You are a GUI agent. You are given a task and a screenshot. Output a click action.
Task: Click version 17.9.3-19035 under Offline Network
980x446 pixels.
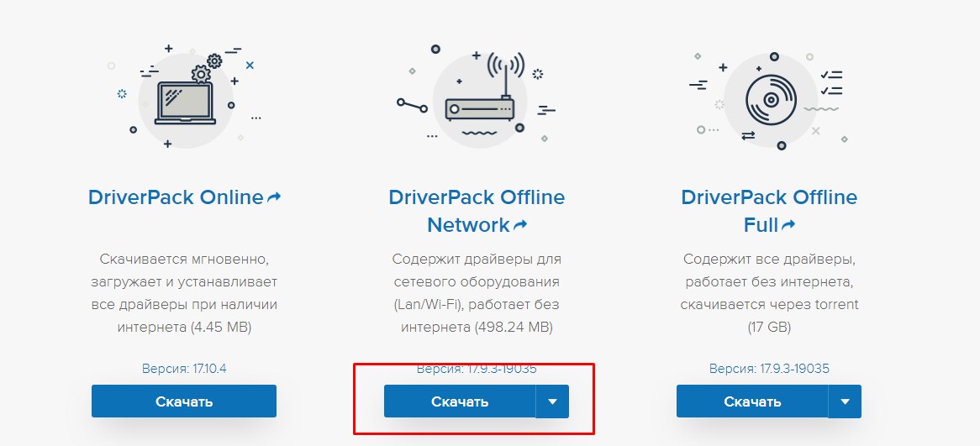click(x=477, y=369)
